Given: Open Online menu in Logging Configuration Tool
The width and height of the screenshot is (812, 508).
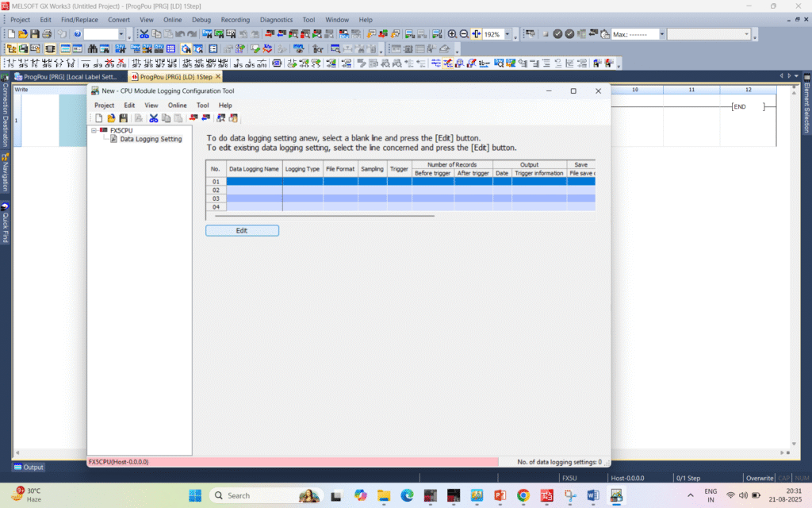Looking at the screenshot, I should point(177,106).
